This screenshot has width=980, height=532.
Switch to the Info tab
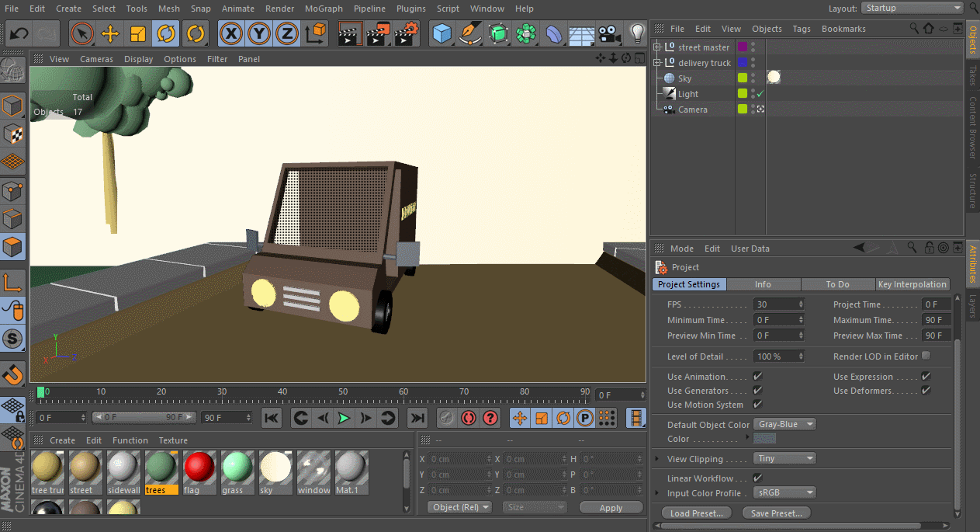pos(763,284)
